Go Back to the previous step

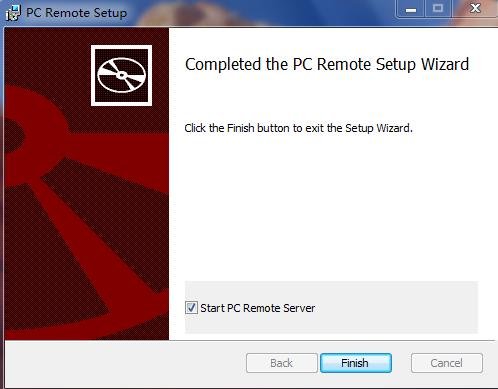point(282,363)
